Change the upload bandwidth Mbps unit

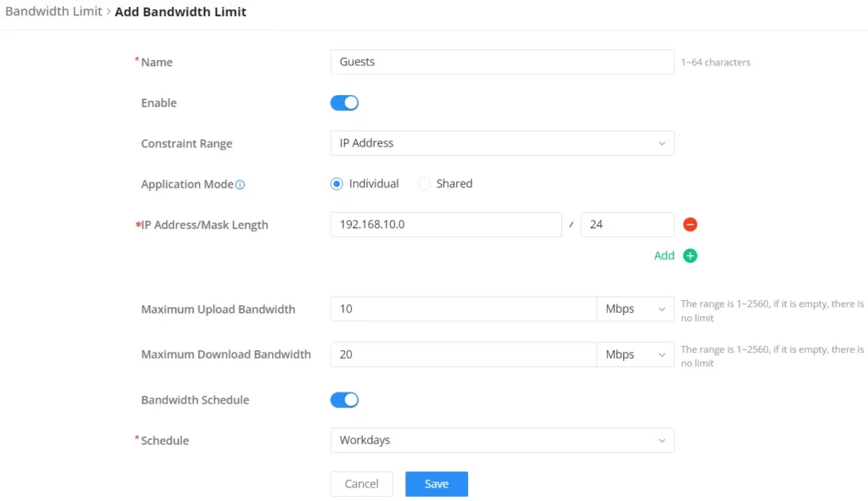tap(635, 309)
